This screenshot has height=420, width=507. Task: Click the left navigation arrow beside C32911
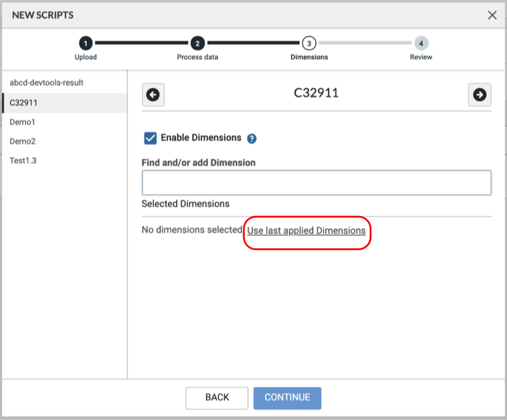(x=153, y=94)
